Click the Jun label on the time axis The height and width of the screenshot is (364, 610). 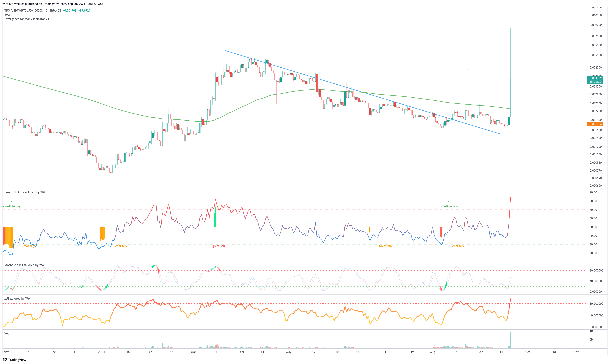[x=337, y=352]
